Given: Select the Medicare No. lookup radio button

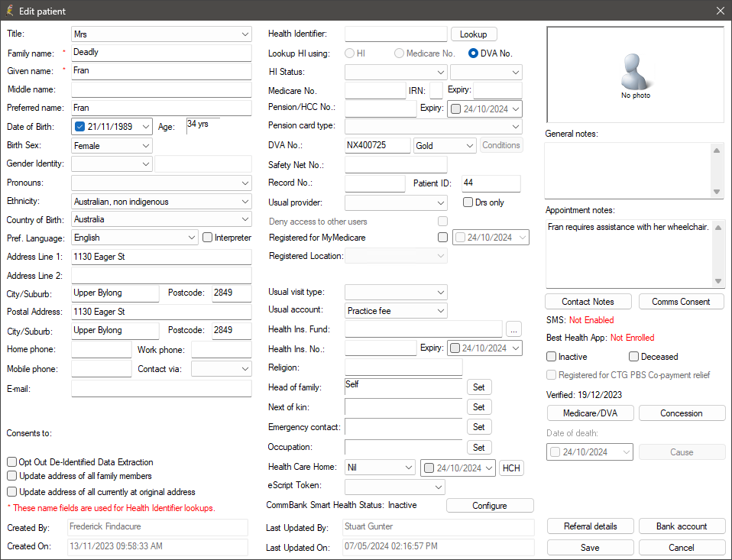Looking at the screenshot, I should click(x=399, y=53).
